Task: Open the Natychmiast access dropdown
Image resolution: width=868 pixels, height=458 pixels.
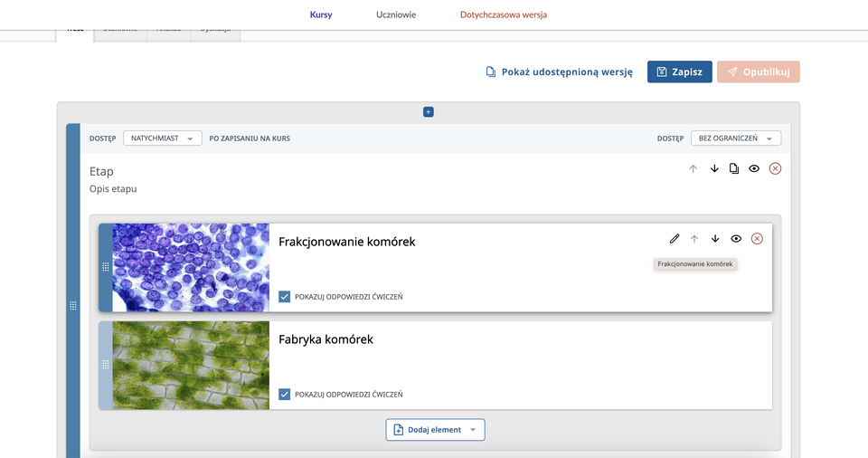Action: coord(163,138)
